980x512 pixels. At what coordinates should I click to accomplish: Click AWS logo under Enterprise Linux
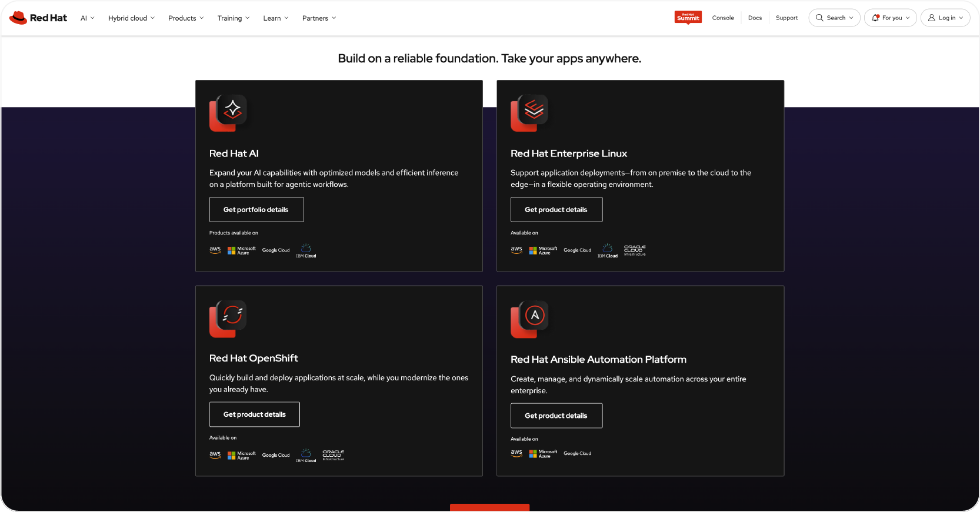coord(516,250)
